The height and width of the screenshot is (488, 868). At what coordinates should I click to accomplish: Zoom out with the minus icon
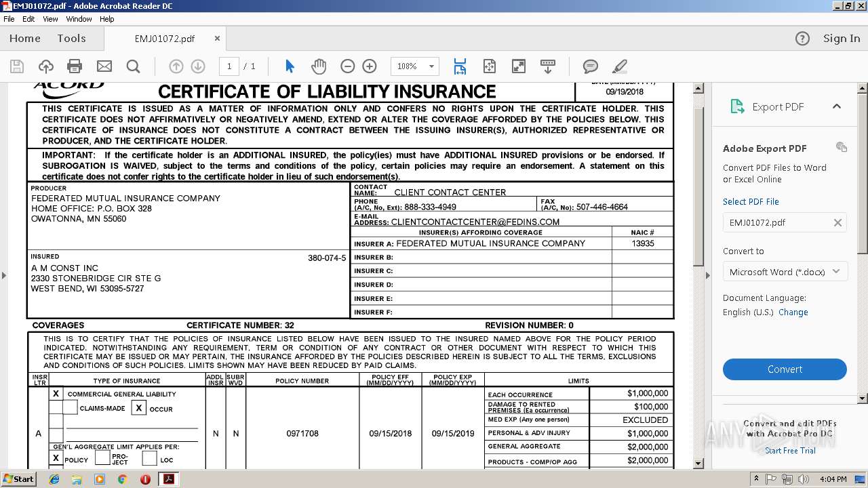(x=347, y=66)
